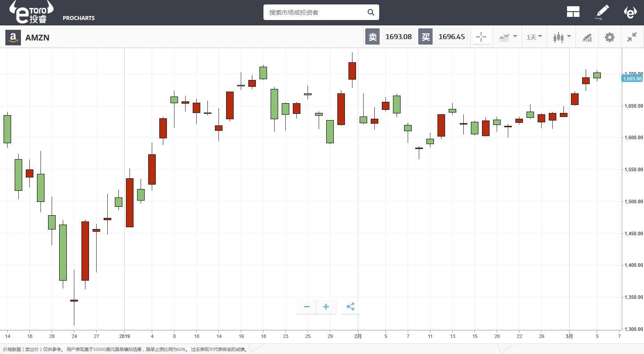The width and height of the screenshot is (644, 354).
Task: Click the drawing/studies pencil chart icon
Action: click(x=587, y=37)
